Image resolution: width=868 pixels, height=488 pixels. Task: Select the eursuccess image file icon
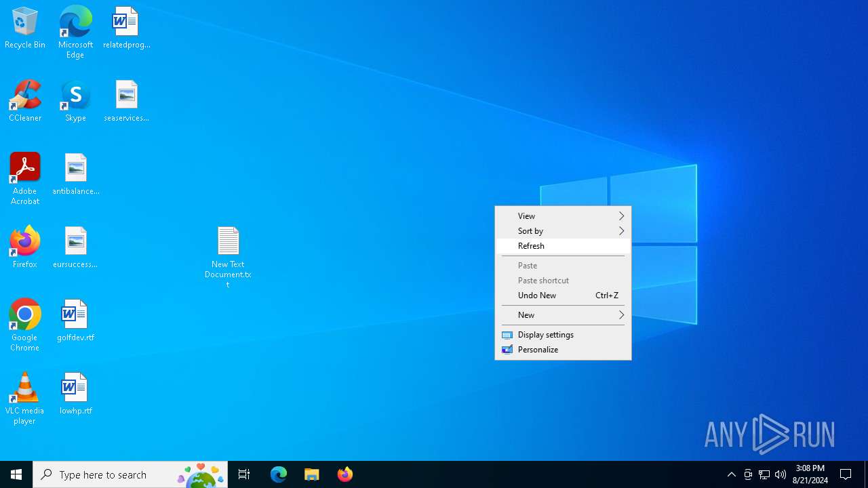pyautogui.click(x=75, y=248)
